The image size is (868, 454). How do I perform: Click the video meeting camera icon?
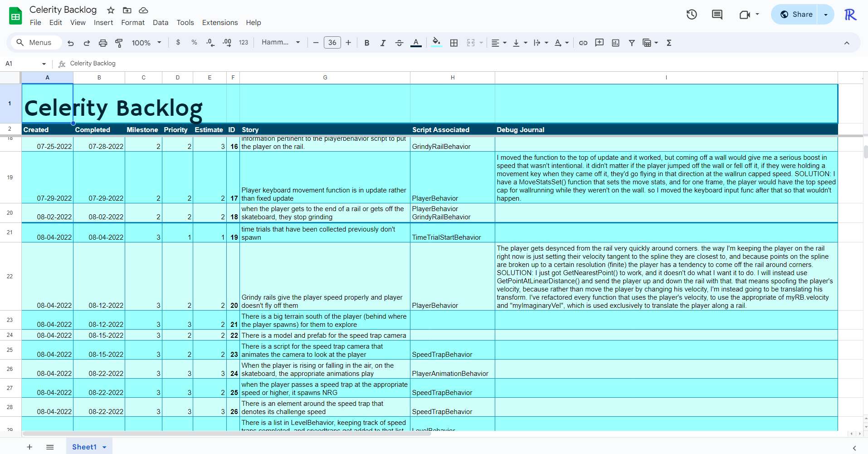(x=744, y=15)
